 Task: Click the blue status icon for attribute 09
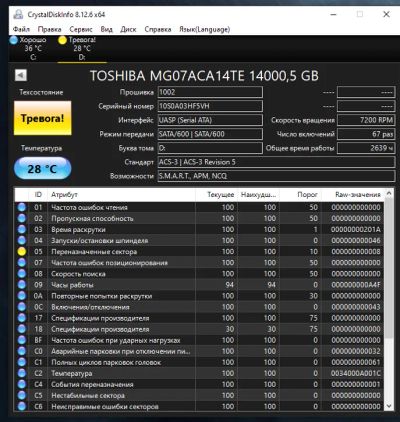[22, 285]
